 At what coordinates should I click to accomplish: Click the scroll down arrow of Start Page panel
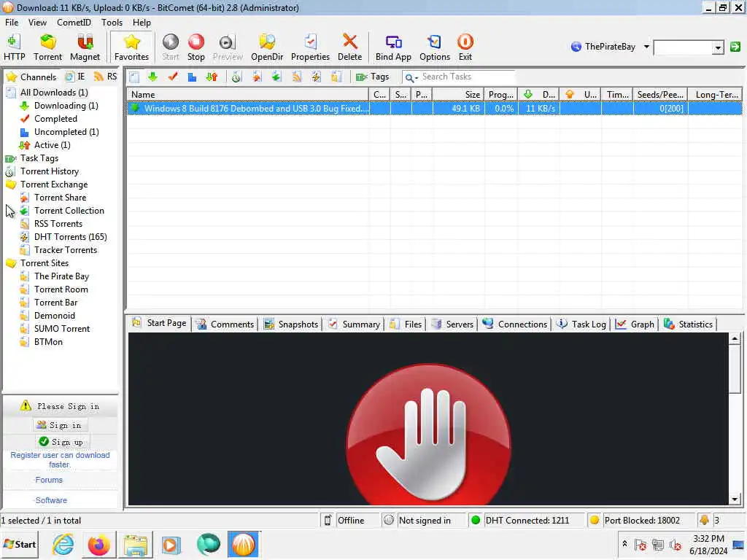pyautogui.click(x=735, y=499)
